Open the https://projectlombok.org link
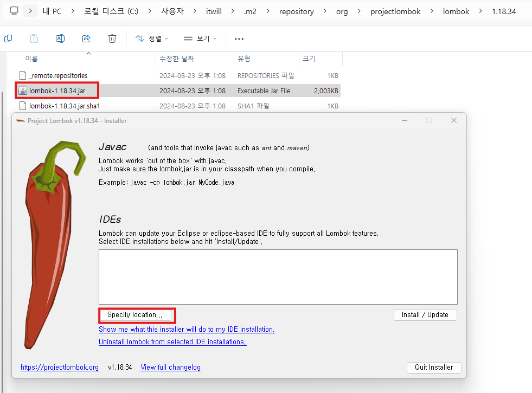The image size is (532, 393). (x=60, y=367)
